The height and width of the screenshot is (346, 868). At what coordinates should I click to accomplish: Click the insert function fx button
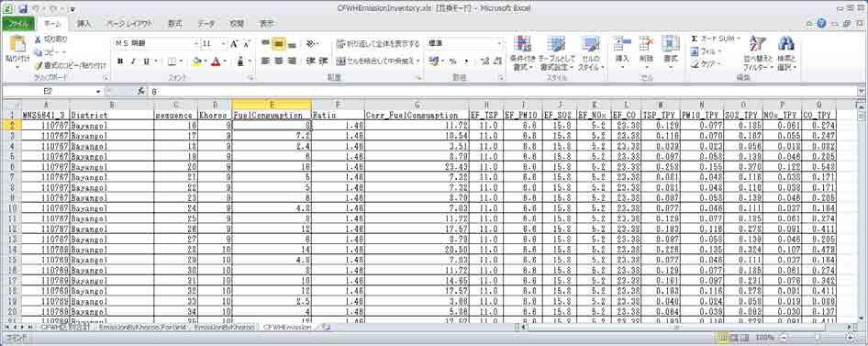141,92
